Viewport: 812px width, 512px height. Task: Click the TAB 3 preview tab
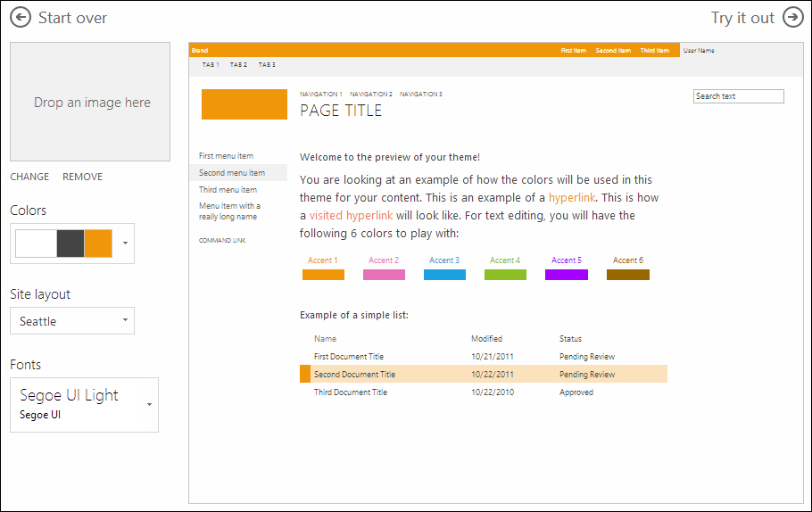click(x=267, y=65)
